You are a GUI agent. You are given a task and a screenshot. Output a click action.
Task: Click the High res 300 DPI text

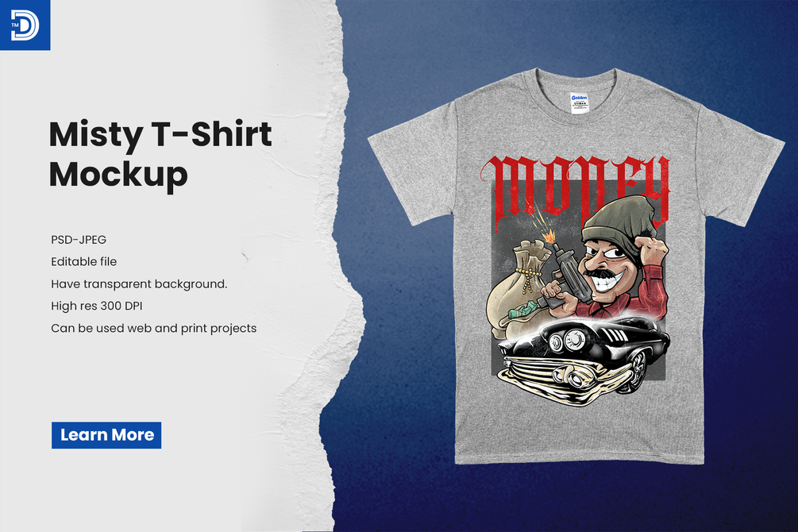97,306
